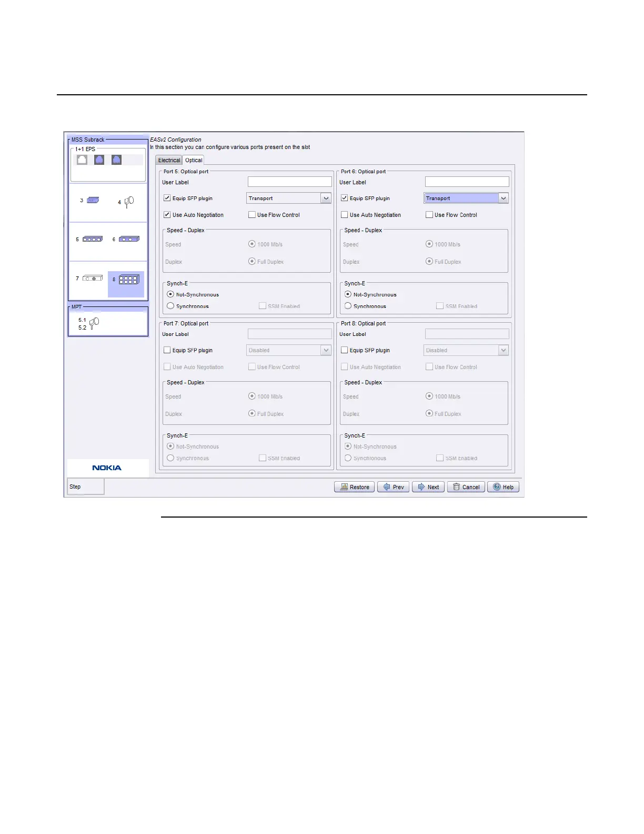Enable Port 8 Equip SFP plugin
Image resolution: width=644 pixels, height=834 pixels.
(x=344, y=350)
